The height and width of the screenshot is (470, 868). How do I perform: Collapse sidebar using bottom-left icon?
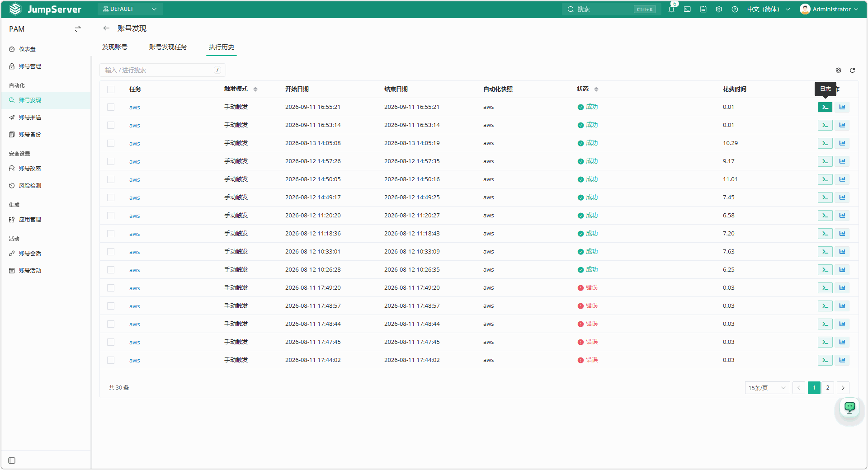[12, 461]
